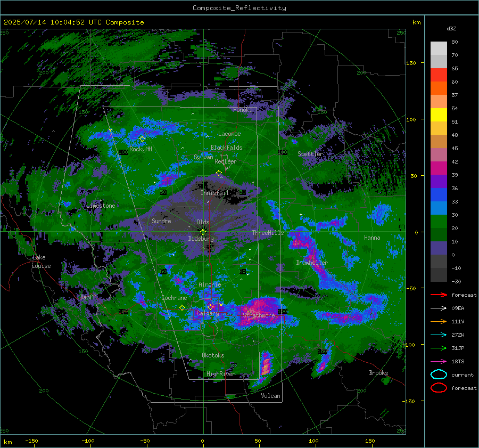Click the 39 dBZ purple color swatch

pyautogui.click(x=439, y=181)
